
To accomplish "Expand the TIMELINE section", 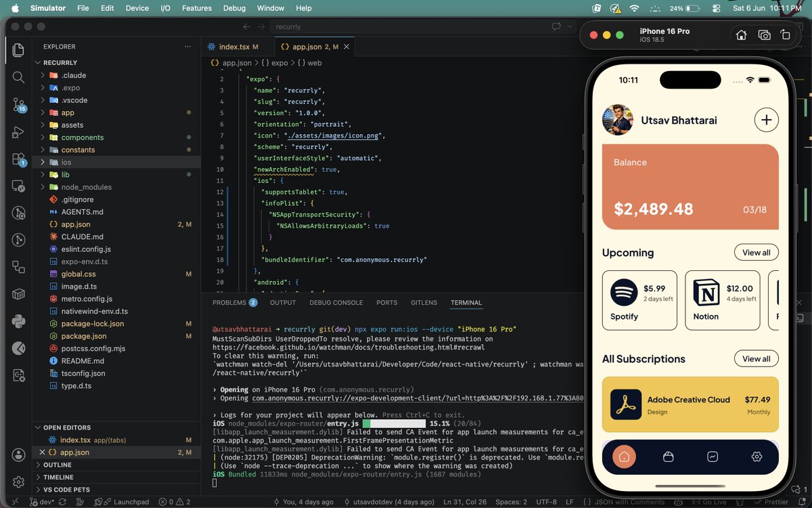I will click(58, 478).
